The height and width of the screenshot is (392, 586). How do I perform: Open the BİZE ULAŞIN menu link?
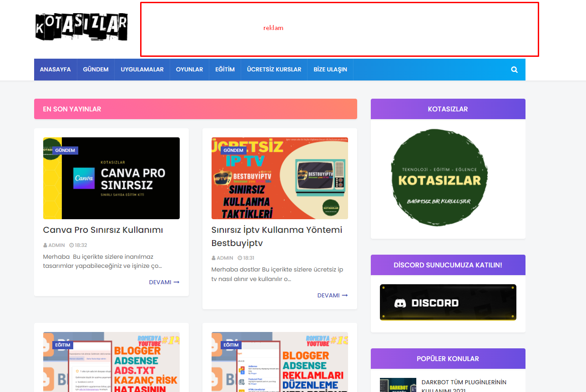(x=330, y=70)
